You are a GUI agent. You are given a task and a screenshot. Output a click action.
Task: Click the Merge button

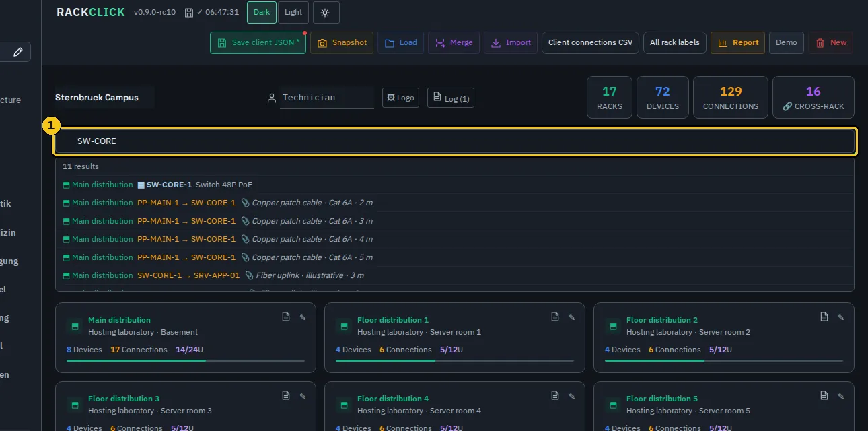click(454, 42)
